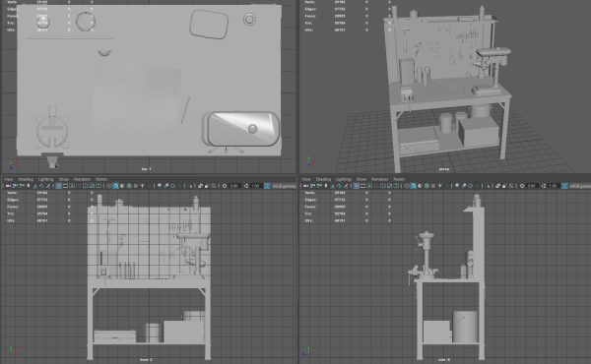The height and width of the screenshot is (364, 591).
Task: Open the Show menu in front view panel
Action: [x=64, y=179]
